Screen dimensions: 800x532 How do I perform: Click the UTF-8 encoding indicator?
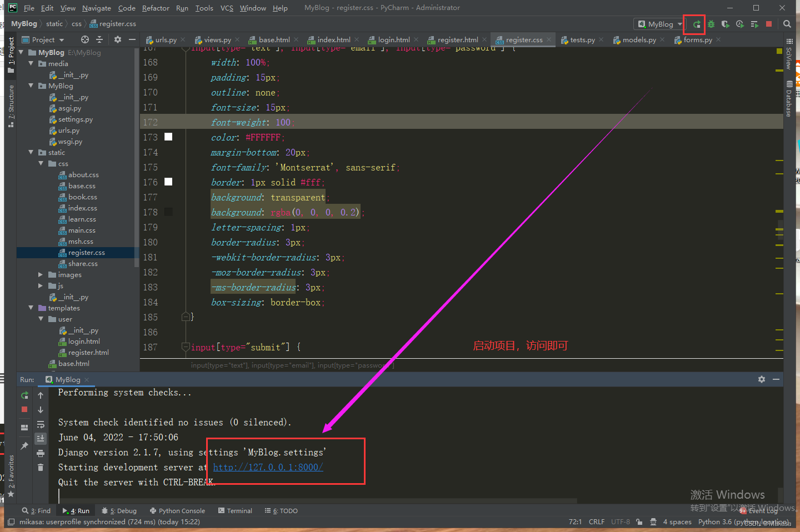point(621,521)
